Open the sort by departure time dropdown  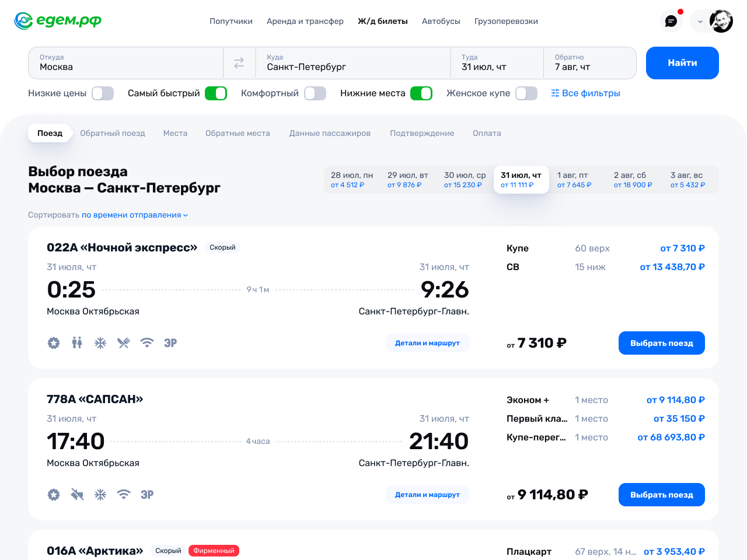135,215
